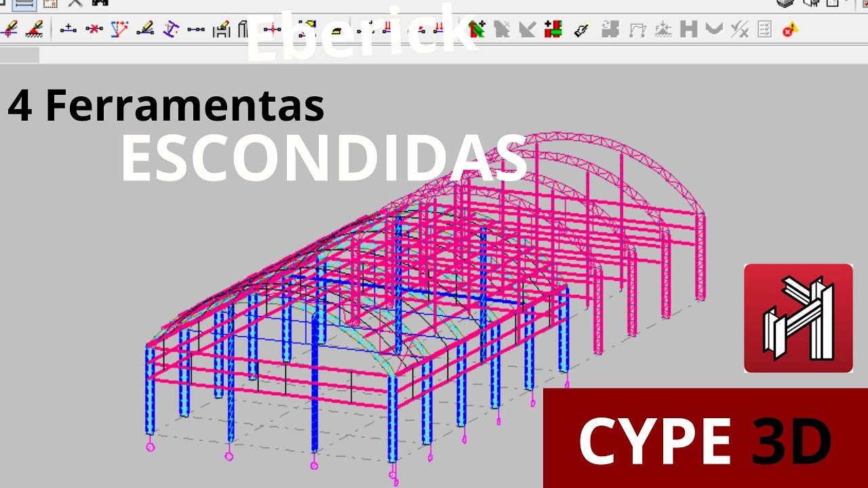
Task: Select the new bar tool with plus sign
Action: pos(68,29)
